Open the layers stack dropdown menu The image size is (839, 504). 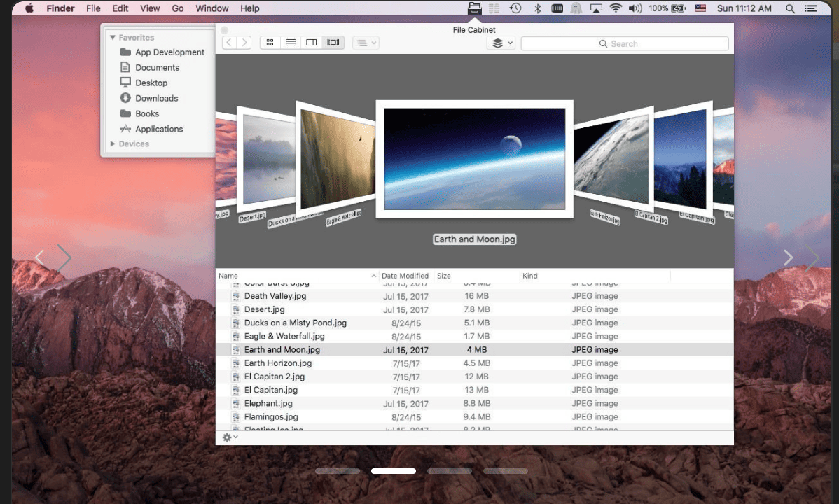[501, 43]
